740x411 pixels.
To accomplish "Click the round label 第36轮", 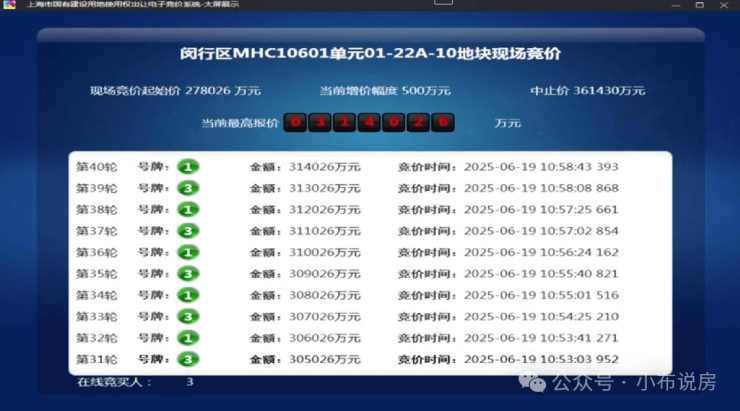I will 96,252.
